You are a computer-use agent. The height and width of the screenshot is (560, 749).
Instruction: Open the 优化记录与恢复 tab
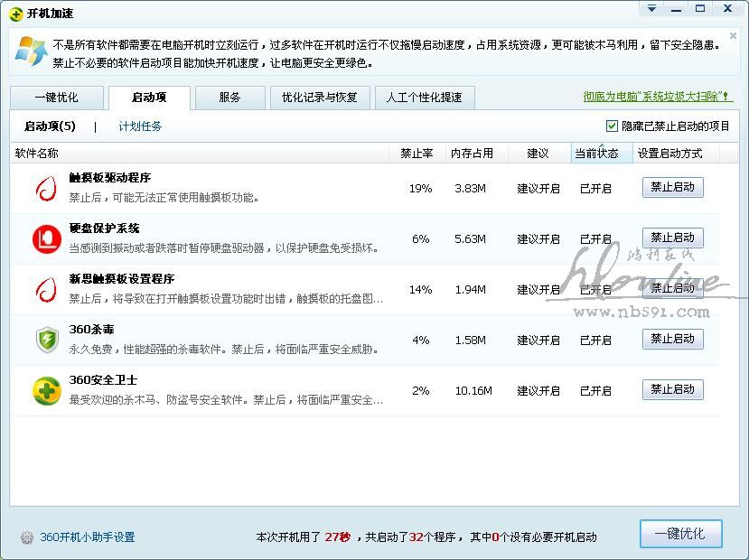pyautogui.click(x=319, y=98)
